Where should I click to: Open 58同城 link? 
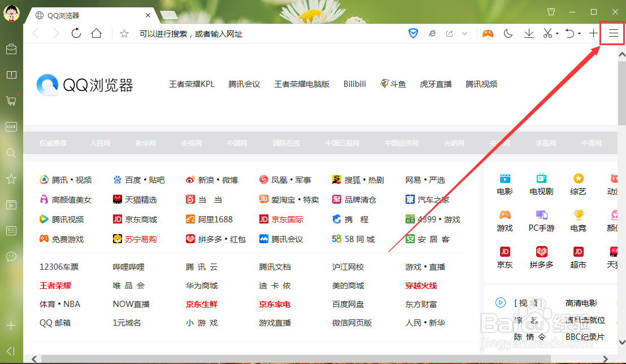353,239
